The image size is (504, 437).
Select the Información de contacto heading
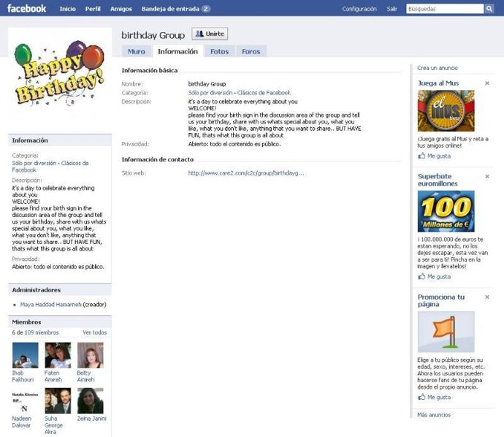click(x=158, y=159)
